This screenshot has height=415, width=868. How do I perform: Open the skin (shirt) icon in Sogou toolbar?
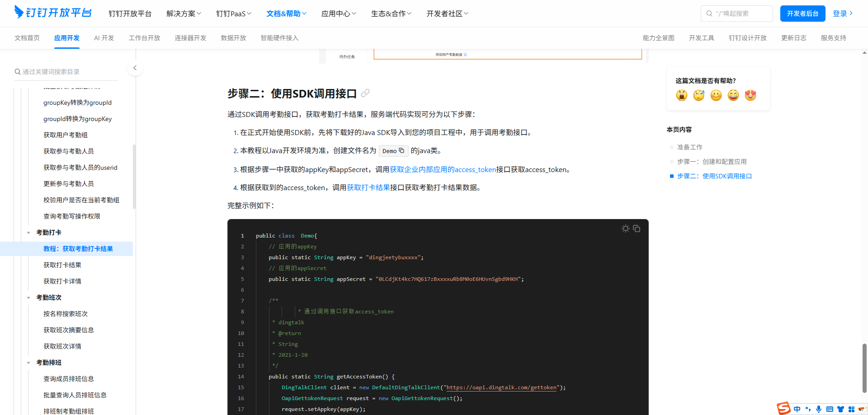pyautogui.click(x=840, y=409)
